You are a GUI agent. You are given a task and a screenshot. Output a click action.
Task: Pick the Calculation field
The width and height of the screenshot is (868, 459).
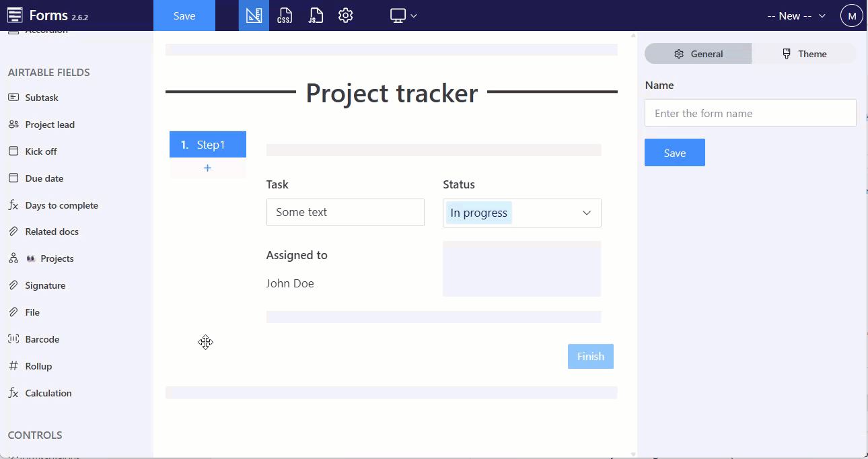click(x=48, y=393)
